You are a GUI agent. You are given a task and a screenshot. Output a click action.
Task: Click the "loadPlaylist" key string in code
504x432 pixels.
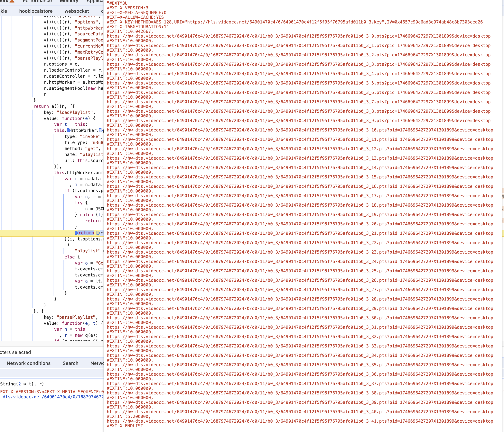tap(75, 112)
